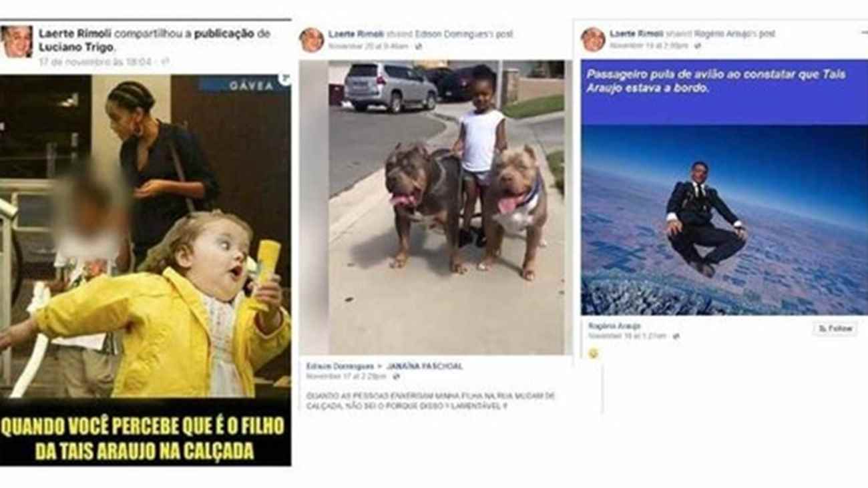Open Laerte Rimoli's name in the first post
Viewport: 868px width, 488px height.
pyautogui.click(x=74, y=33)
